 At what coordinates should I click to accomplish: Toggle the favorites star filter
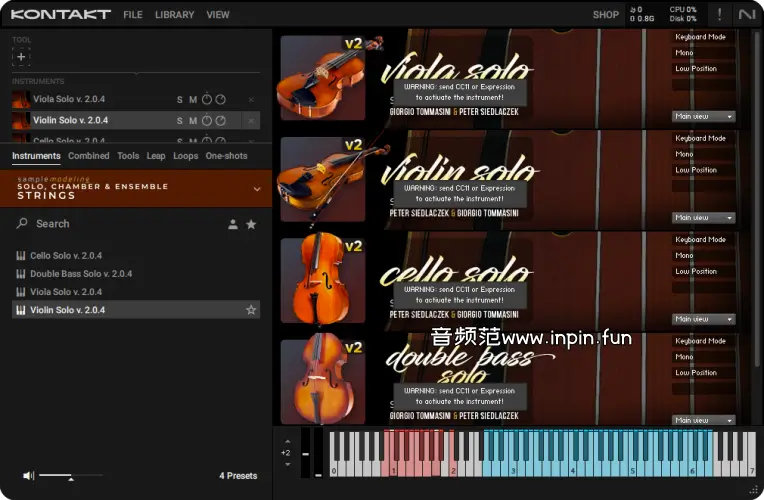(x=251, y=224)
